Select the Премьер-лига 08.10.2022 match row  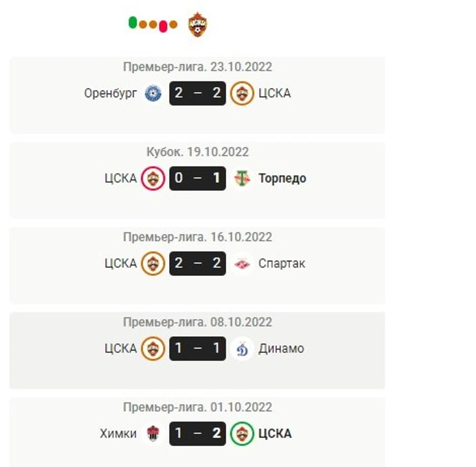click(x=197, y=350)
